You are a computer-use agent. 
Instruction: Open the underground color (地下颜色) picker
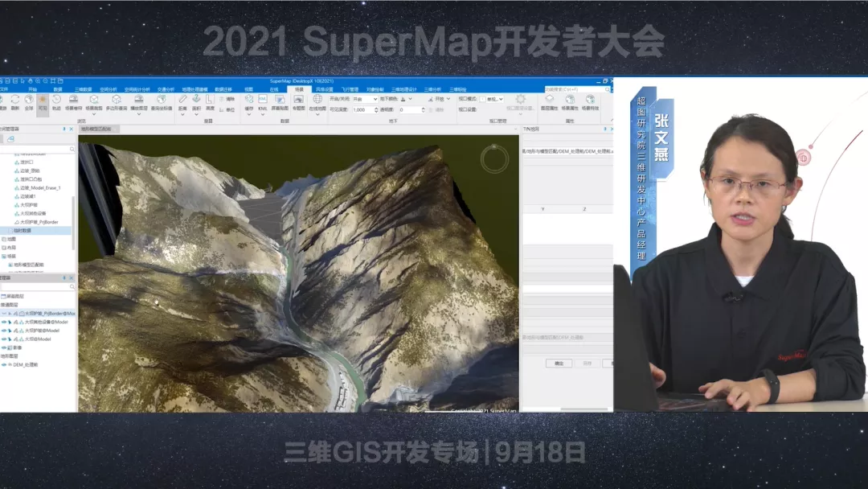click(x=407, y=99)
